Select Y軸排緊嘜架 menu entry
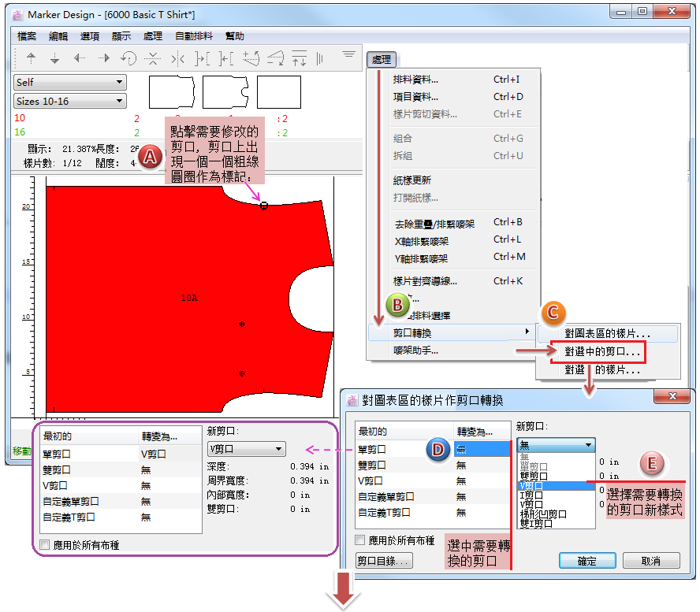 (453, 258)
